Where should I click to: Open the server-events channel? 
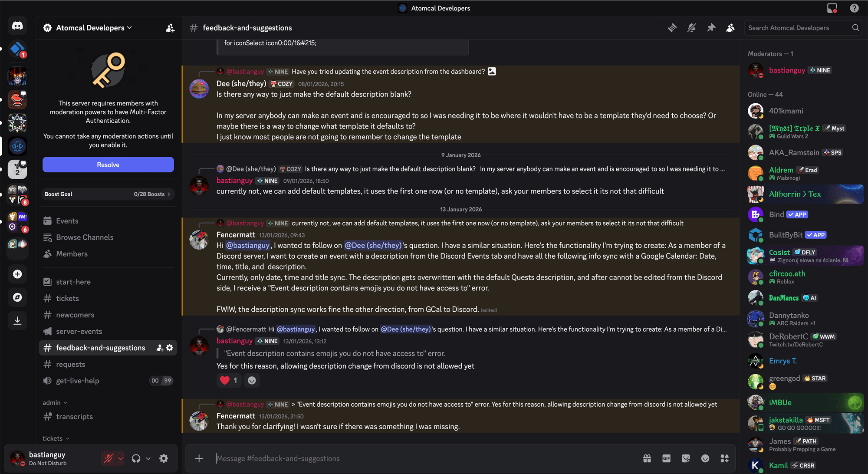(79, 331)
